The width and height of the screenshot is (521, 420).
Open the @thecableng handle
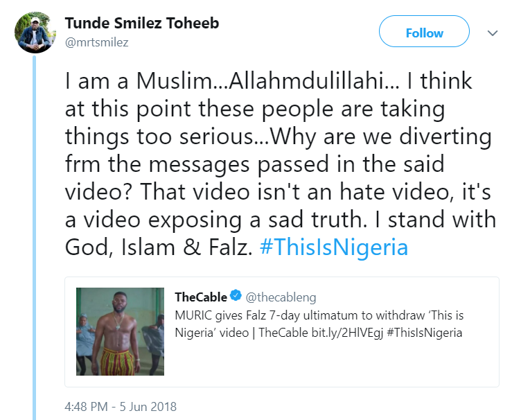[281, 297]
